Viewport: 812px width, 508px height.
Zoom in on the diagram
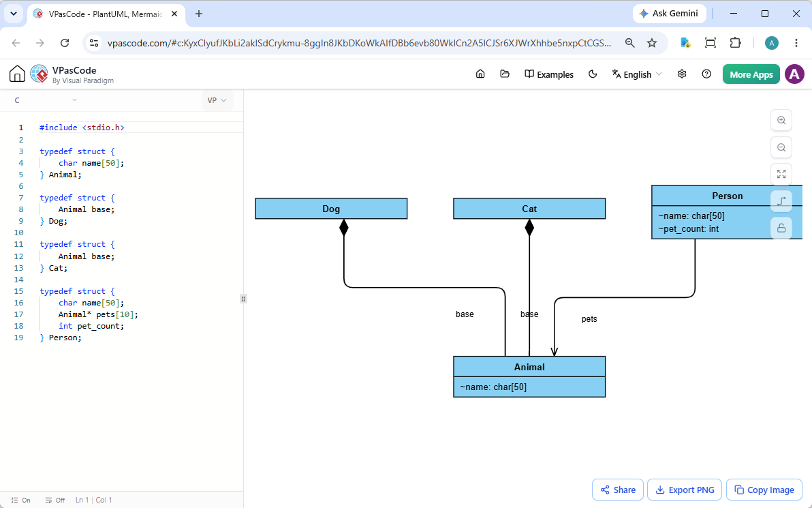(x=781, y=120)
